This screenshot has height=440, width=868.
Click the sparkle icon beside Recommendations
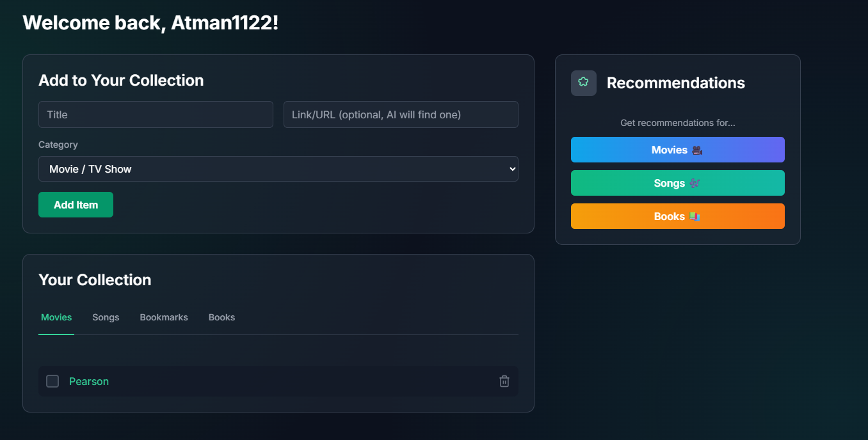coord(583,82)
